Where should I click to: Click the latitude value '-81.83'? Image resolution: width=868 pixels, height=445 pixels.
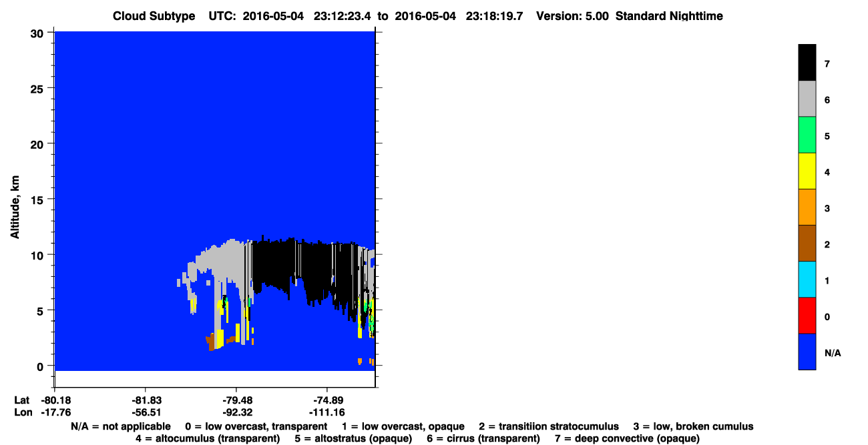[146, 400]
